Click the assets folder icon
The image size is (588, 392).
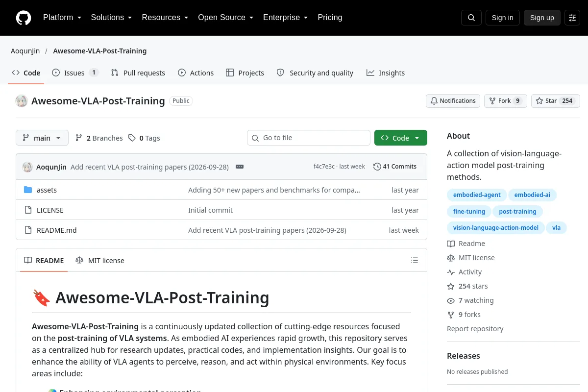[x=28, y=190]
